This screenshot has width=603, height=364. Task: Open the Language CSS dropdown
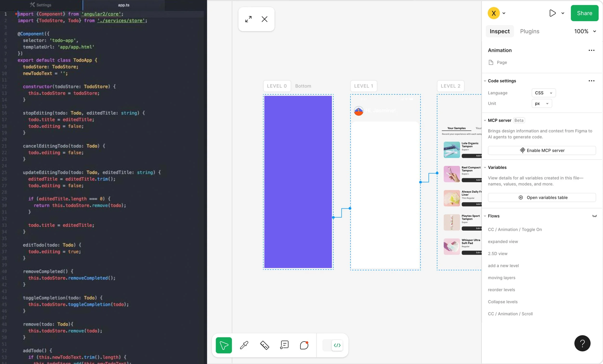(543, 93)
